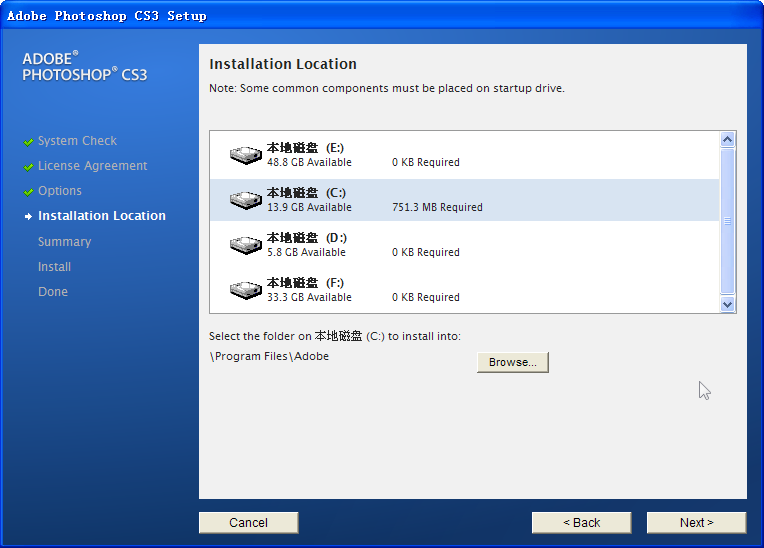
Task: Select drive 本地磁盘 (D:)
Action: pyautogui.click(x=464, y=245)
